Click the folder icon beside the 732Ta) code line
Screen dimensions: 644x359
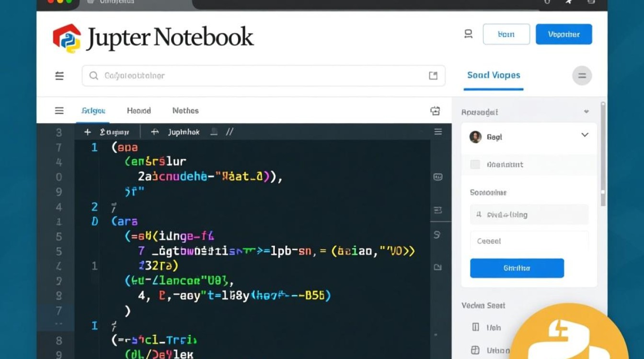[437, 267]
